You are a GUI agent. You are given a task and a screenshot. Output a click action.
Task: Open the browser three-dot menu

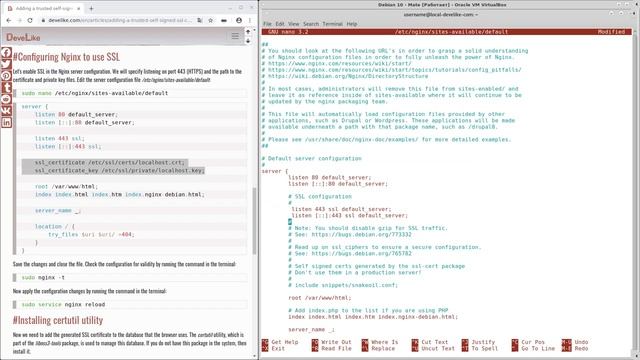250,20
